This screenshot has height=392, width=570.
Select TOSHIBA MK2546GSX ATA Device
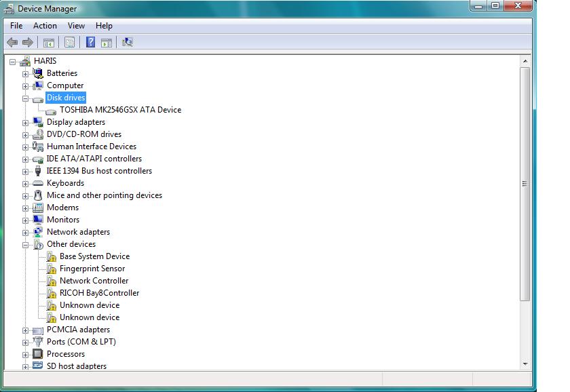click(120, 110)
